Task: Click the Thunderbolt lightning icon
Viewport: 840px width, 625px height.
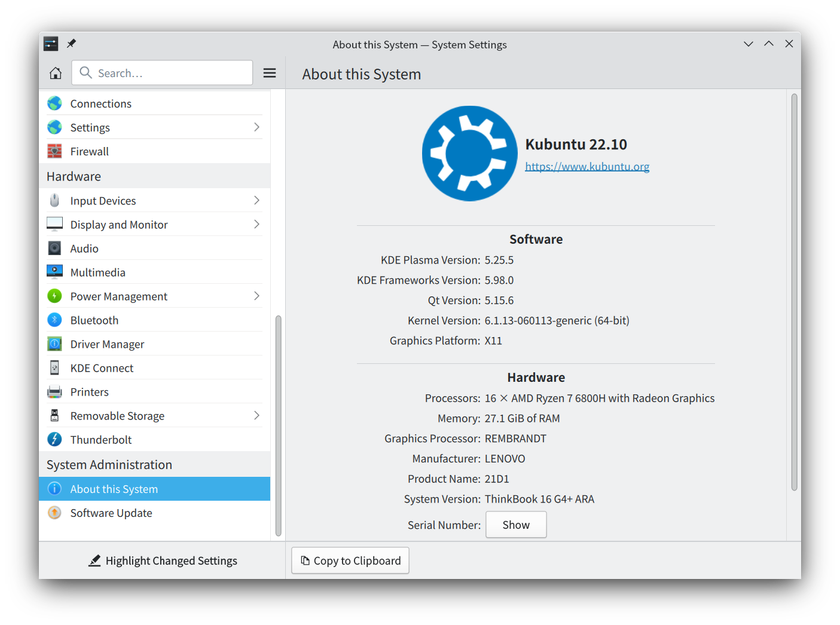Action: 54,439
